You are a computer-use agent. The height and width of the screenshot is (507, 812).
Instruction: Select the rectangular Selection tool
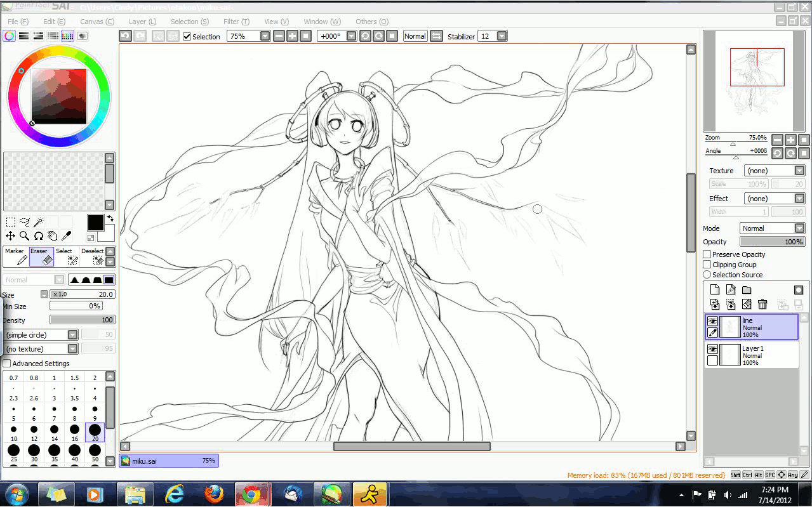click(x=11, y=222)
